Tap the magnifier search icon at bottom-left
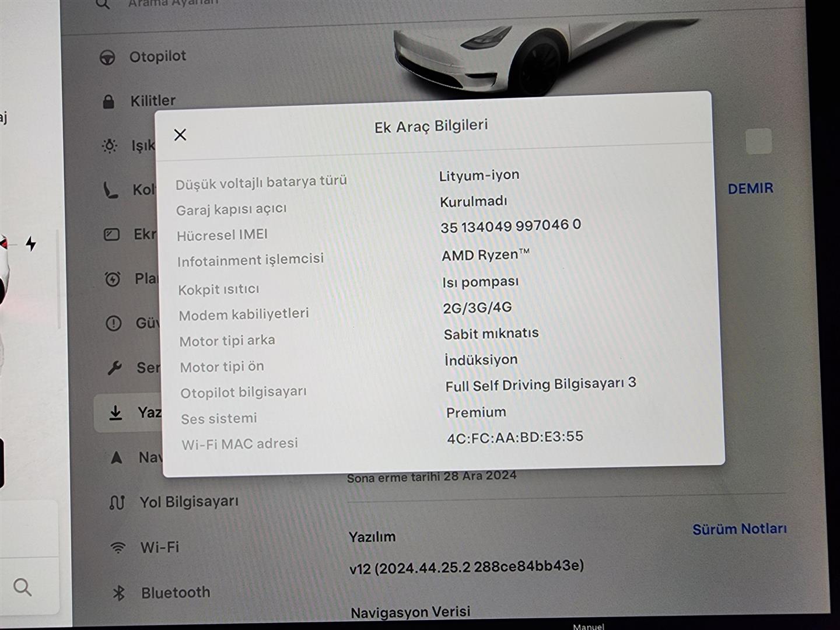Image resolution: width=840 pixels, height=630 pixels. pos(22,587)
